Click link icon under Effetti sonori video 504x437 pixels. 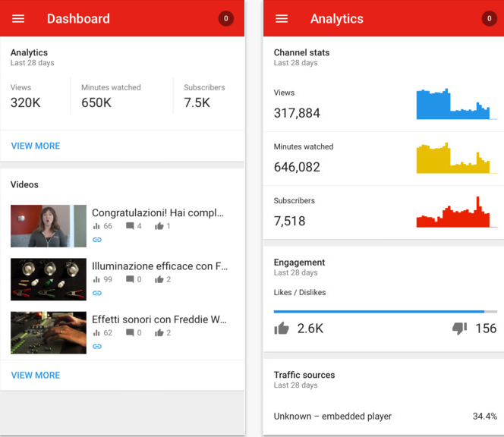pyautogui.click(x=96, y=346)
